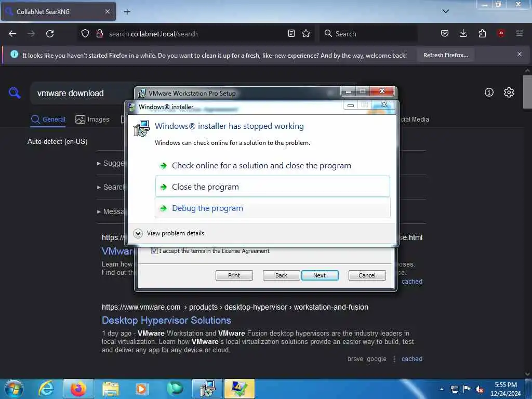Open the SearXNG info/about icon

pos(489,92)
